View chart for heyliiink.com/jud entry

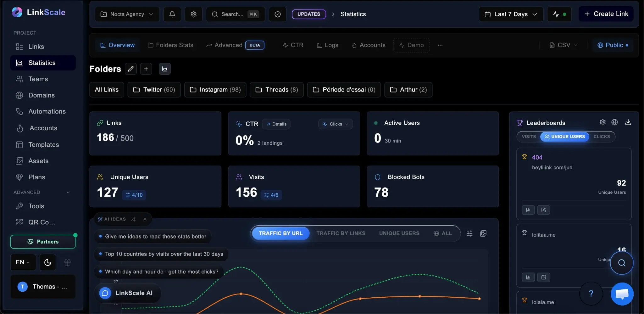[x=528, y=210]
